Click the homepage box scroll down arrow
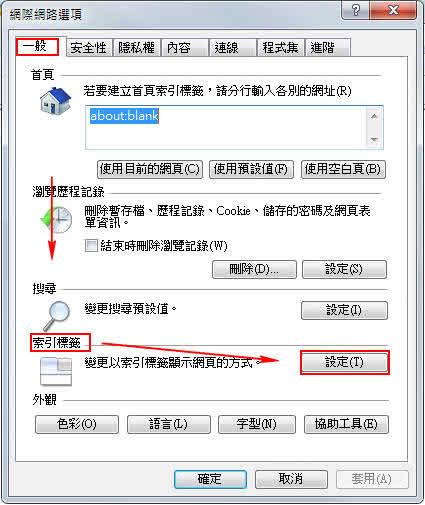This screenshot has height=505, width=425. pos(374,139)
